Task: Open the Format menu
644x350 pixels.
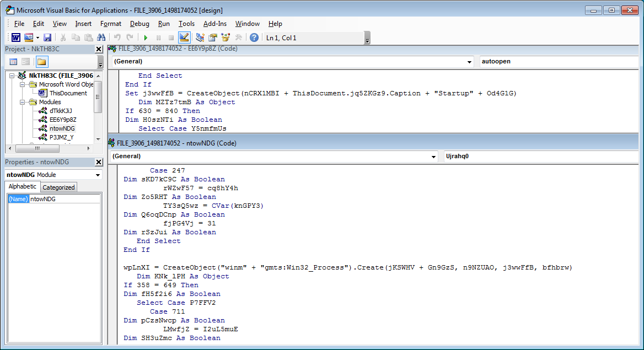Action: (x=111, y=24)
